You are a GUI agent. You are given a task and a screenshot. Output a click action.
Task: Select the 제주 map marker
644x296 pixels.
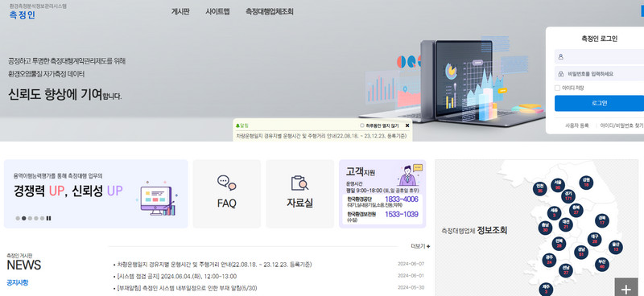546,290
